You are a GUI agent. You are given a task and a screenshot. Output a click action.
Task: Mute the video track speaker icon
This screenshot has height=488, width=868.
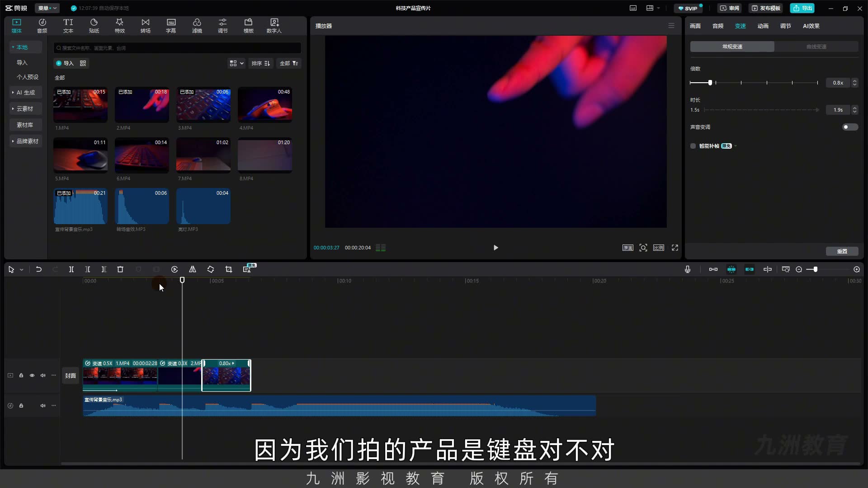[x=43, y=375]
